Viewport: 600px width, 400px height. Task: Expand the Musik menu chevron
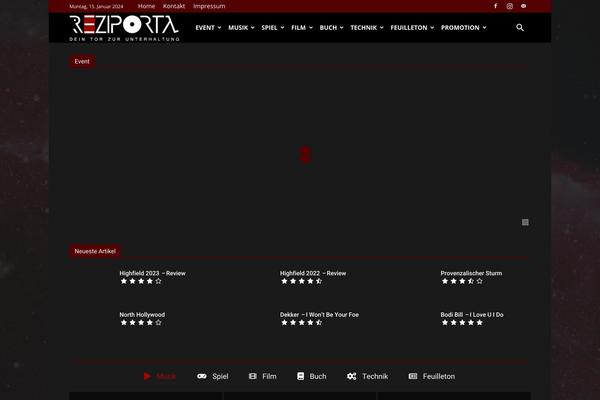pyautogui.click(x=253, y=28)
